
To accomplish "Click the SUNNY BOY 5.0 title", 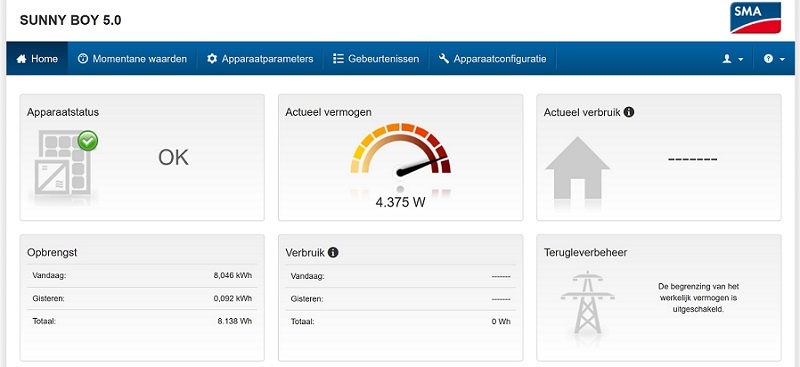I will [70, 20].
